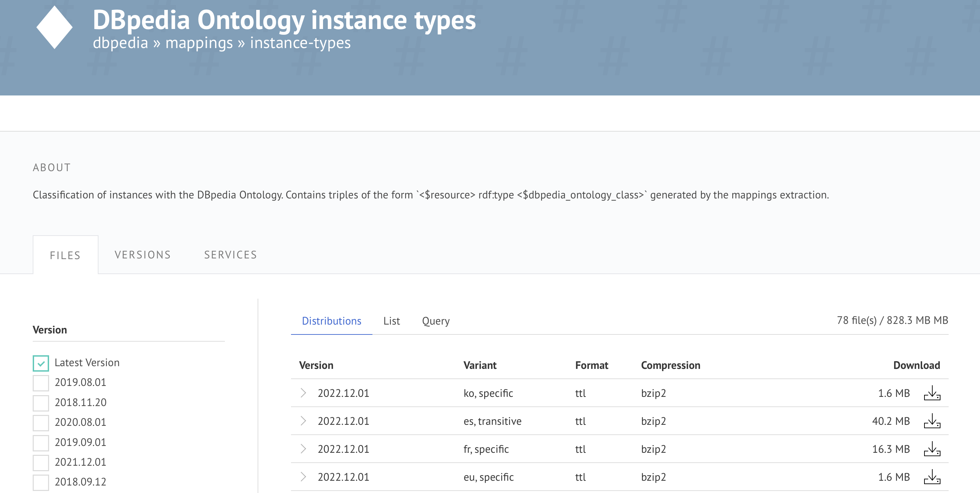Follow the dbpedia breadcrumb link

[120, 43]
